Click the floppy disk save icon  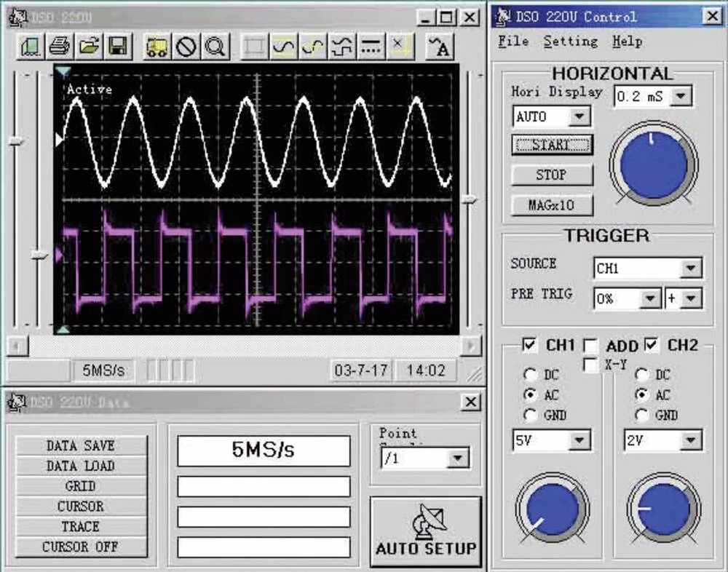[x=116, y=47]
